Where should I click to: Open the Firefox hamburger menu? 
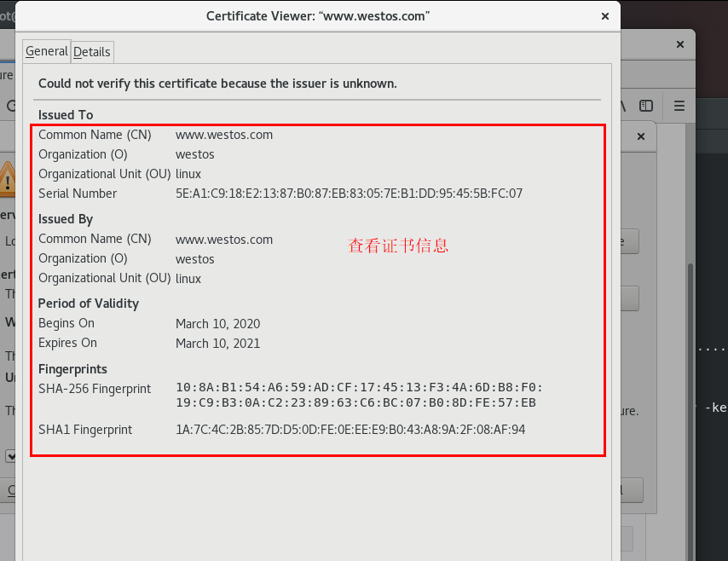679,106
